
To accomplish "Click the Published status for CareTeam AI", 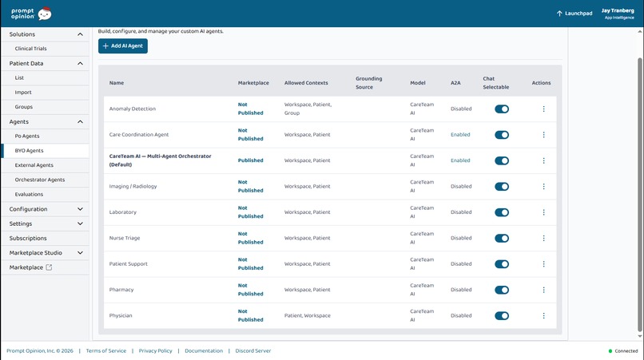I will tap(251, 160).
